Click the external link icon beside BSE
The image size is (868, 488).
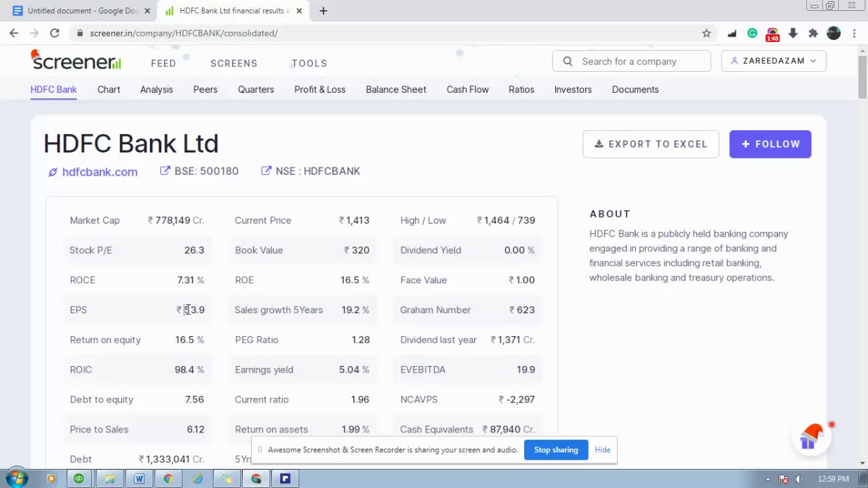click(x=165, y=171)
